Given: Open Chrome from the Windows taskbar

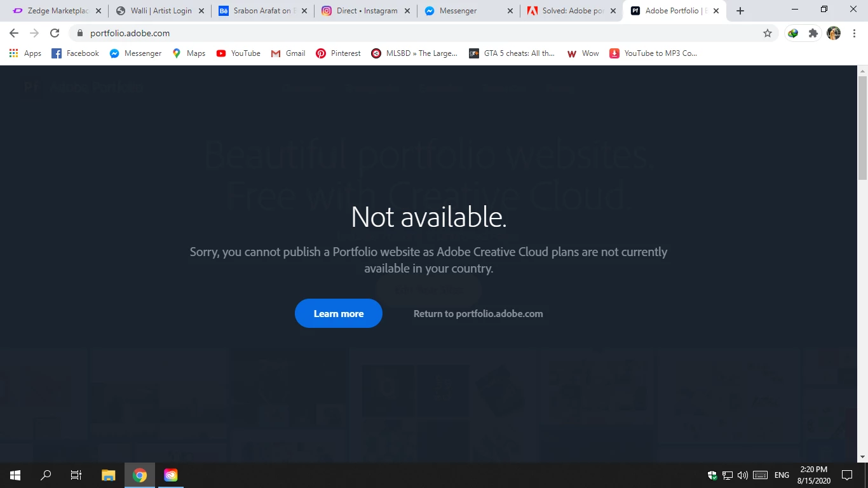Looking at the screenshot, I should click(140, 475).
